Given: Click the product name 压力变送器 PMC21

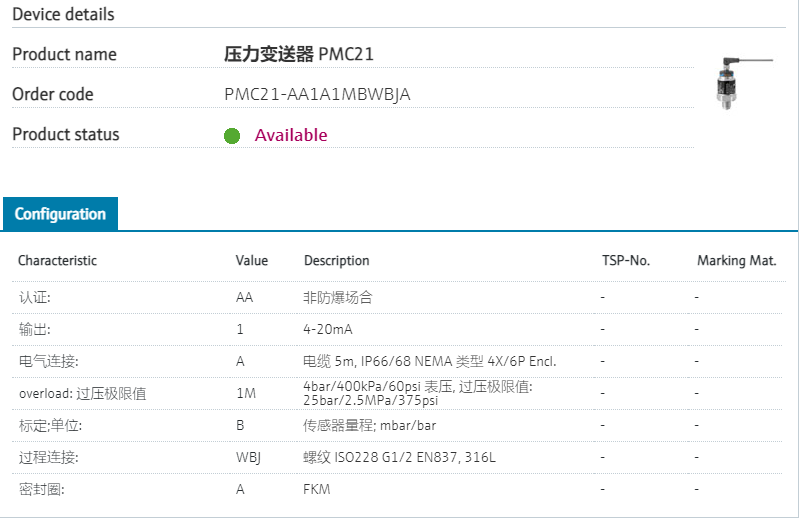Looking at the screenshot, I should [x=299, y=54].
